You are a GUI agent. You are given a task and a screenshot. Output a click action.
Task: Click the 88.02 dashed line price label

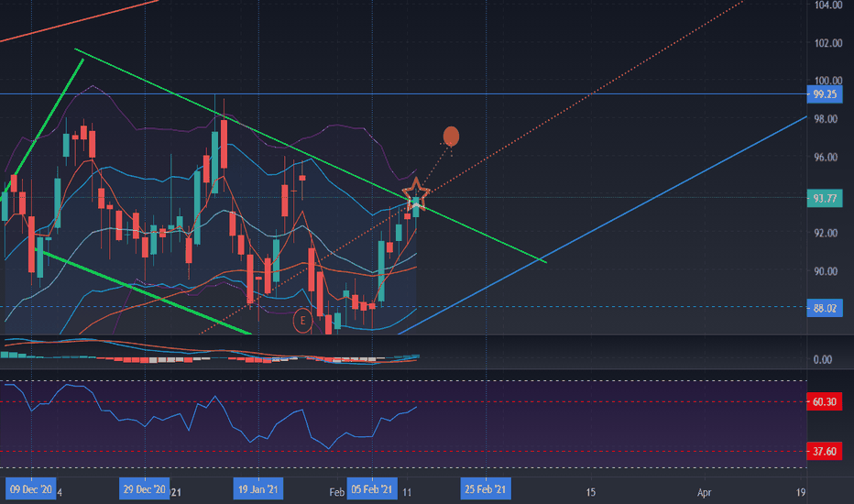[824, 309]
